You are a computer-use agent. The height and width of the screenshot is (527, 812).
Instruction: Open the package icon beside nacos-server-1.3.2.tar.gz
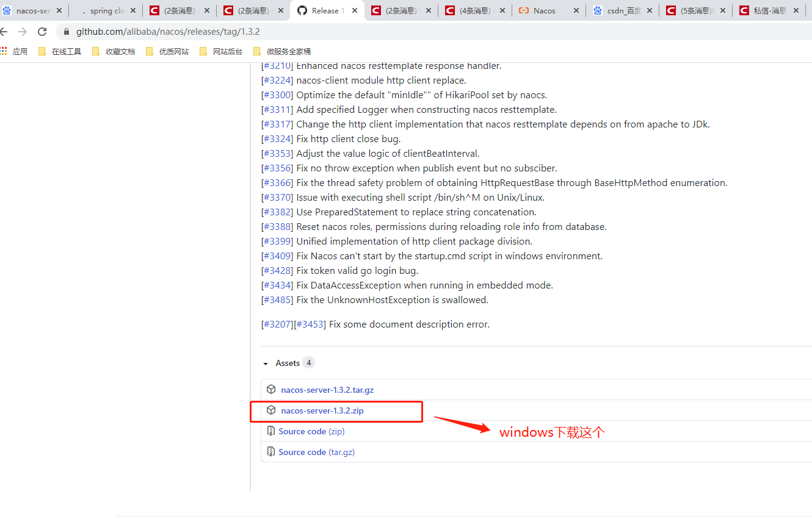pos(270,389)
